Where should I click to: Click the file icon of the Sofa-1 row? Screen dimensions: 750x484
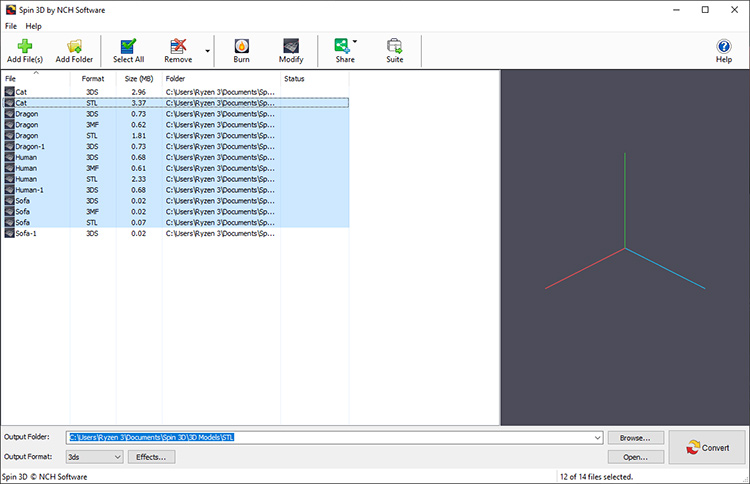10,233
